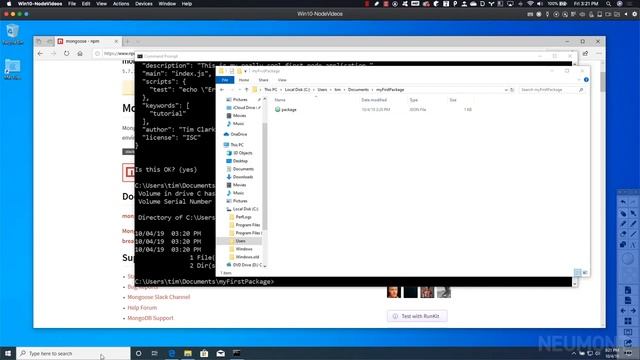Open the Devices menu in macOS menu bar
The height and width of the screenshot is (360, 640).
(x=144, y=4)
